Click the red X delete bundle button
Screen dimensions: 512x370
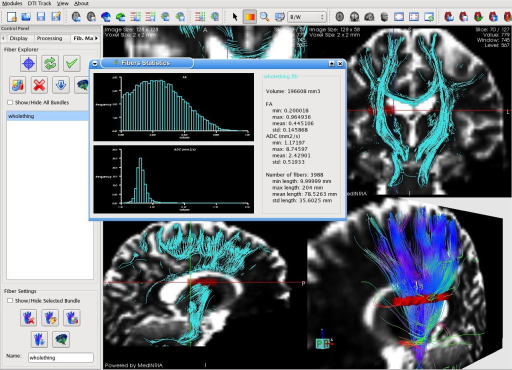39,85
